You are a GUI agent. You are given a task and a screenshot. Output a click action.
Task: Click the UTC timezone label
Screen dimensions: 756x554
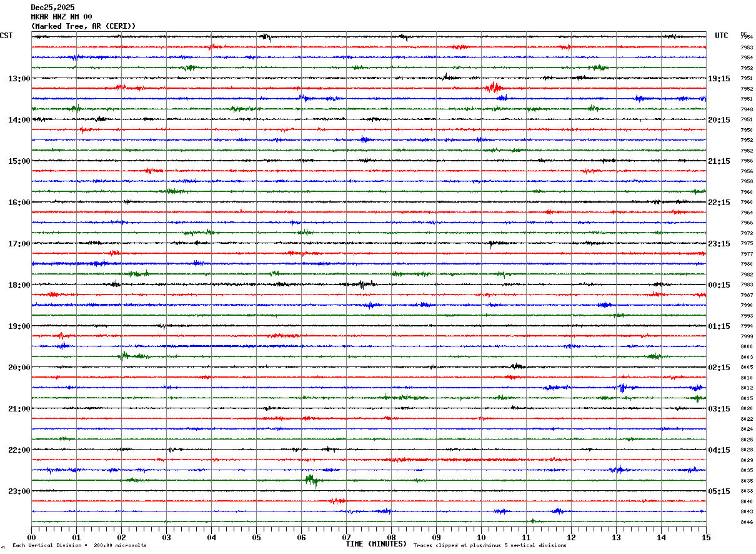pos(722,36)
